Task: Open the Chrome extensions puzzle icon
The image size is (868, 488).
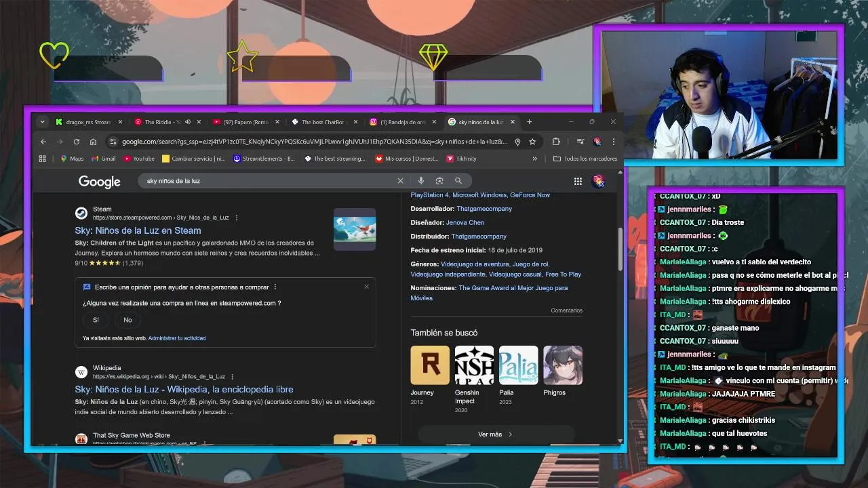Action: pos(556,142)
